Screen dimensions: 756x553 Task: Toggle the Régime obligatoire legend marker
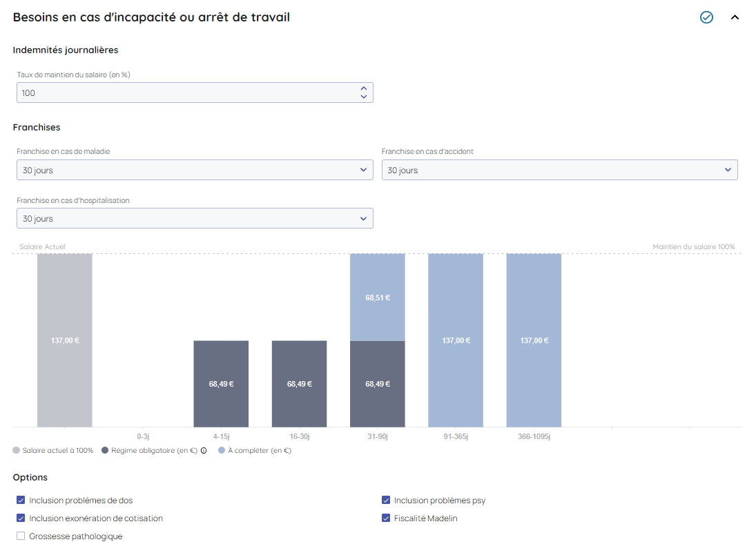tap(105, 451)
